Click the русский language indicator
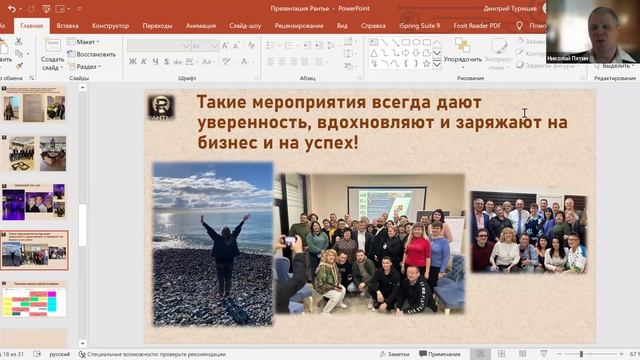640x360 pixels. [x=60, y=354]
